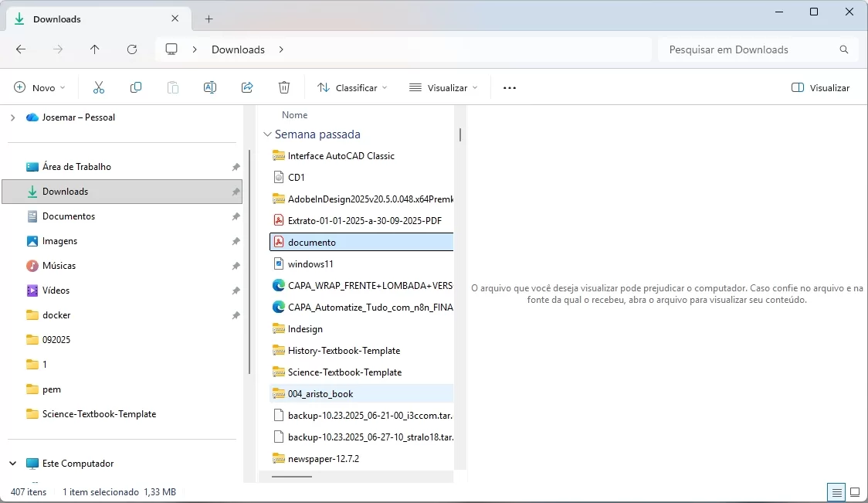Open a new tab with plus button
The height and width of the screenshot is (503, 868).
(x=209, y=19)
